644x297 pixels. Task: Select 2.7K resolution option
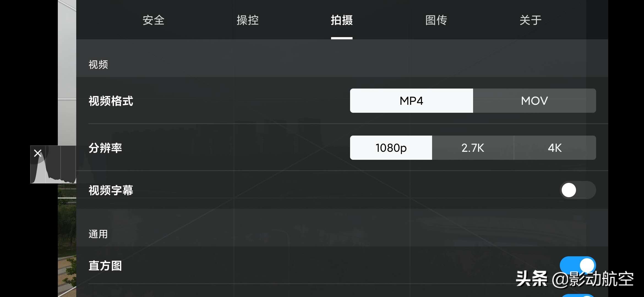tap(472, 148)
